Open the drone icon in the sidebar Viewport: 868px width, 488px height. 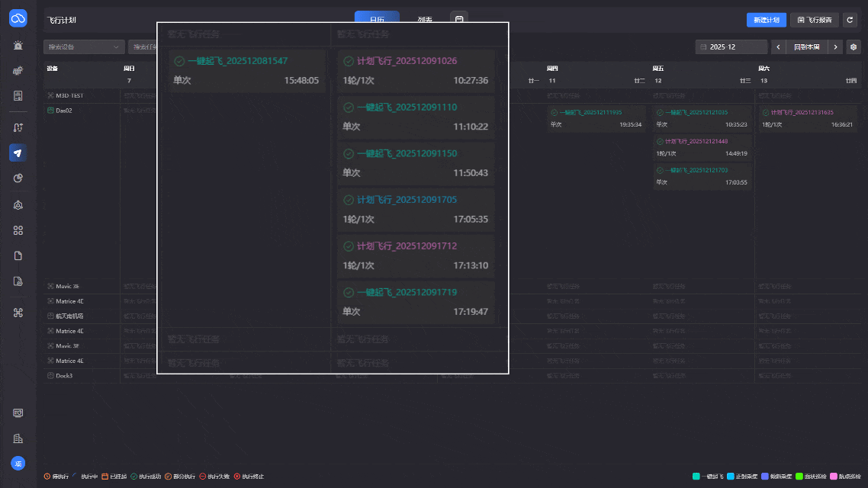(x=18, y=312)
